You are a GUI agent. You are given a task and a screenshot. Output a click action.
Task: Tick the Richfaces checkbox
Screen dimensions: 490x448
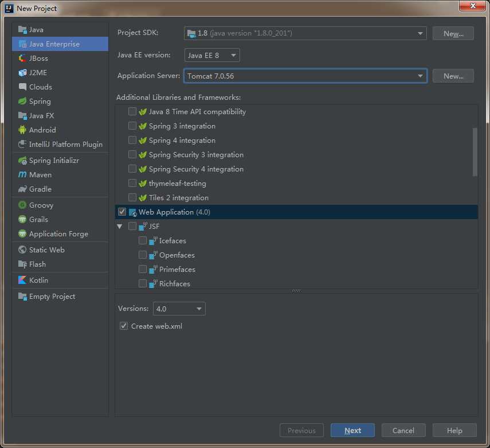coord(143,283)
